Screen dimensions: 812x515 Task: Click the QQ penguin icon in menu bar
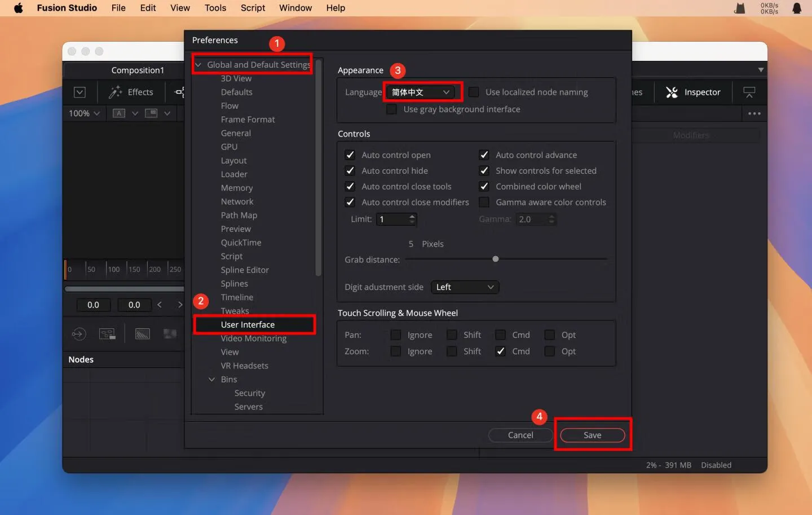click(x=796, y=8)
